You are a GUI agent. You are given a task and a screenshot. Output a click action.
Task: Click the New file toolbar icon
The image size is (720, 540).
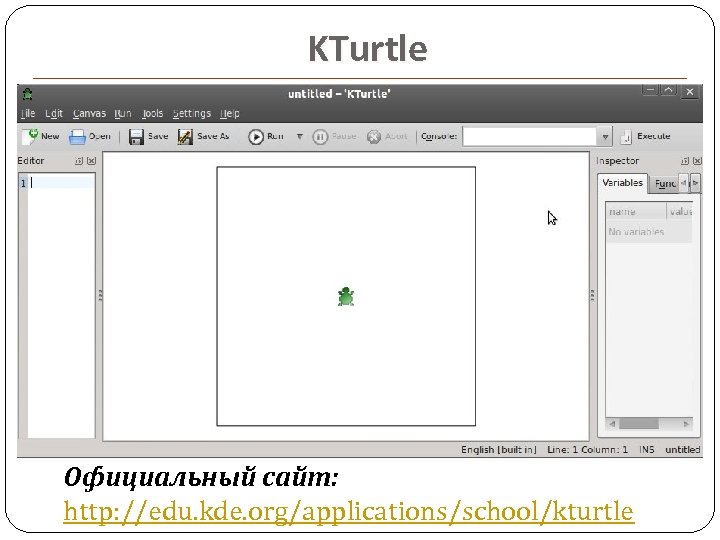click(31, 136)
